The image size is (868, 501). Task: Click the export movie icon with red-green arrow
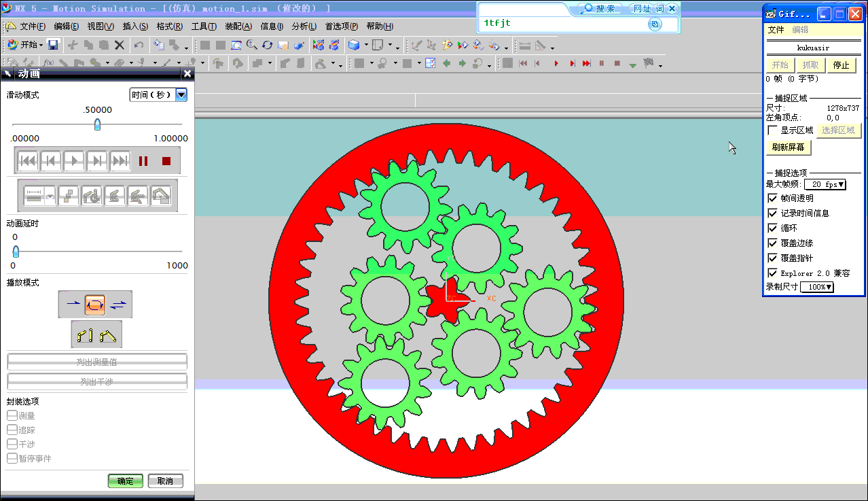(463, 46)
